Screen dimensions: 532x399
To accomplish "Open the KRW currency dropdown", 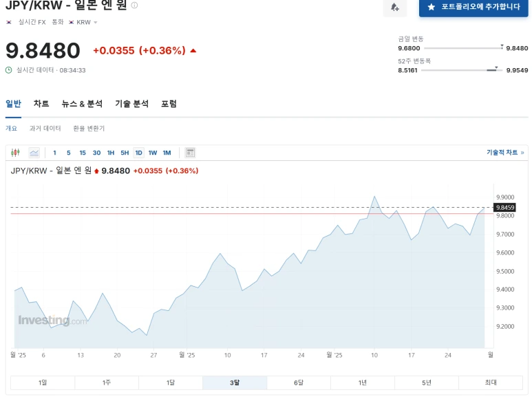I will pos(83,22).
